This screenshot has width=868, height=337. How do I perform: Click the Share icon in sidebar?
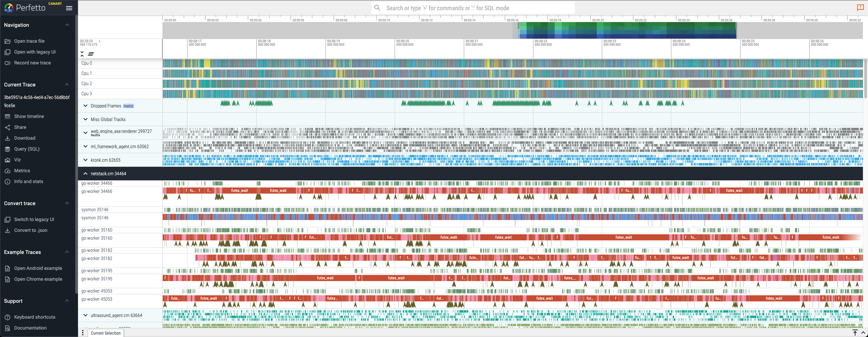[7, 127]
